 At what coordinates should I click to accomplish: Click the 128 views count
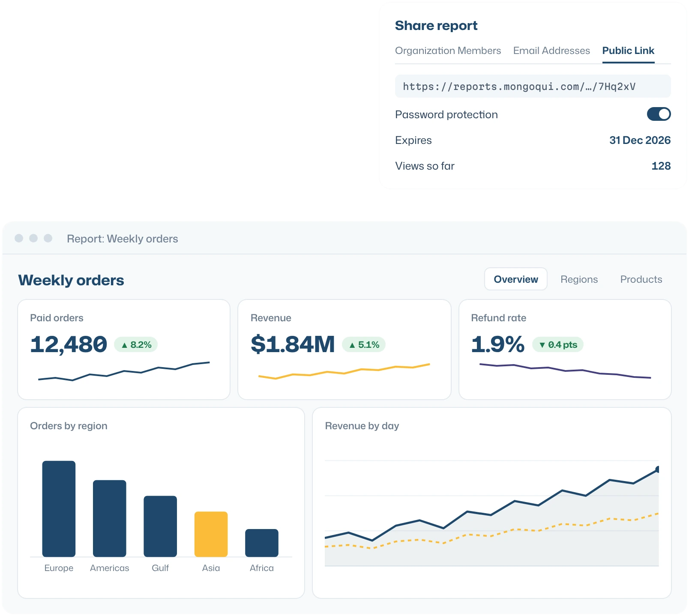(661, 166)
